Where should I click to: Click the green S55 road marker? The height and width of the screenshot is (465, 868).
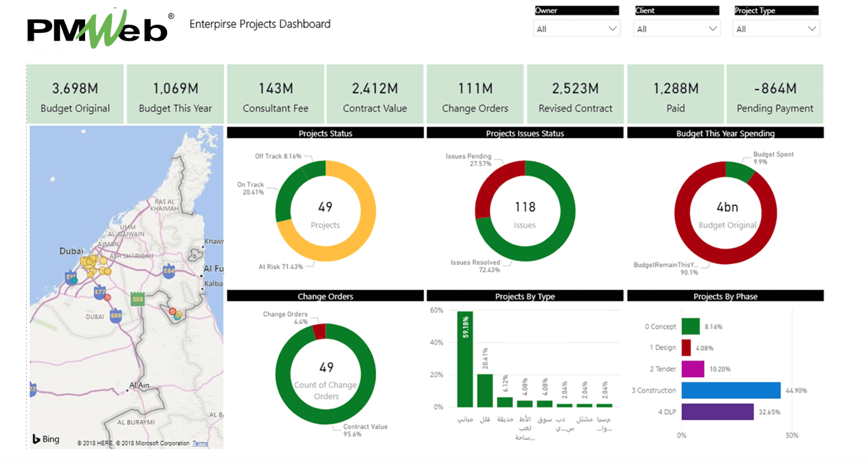point(137,298)
